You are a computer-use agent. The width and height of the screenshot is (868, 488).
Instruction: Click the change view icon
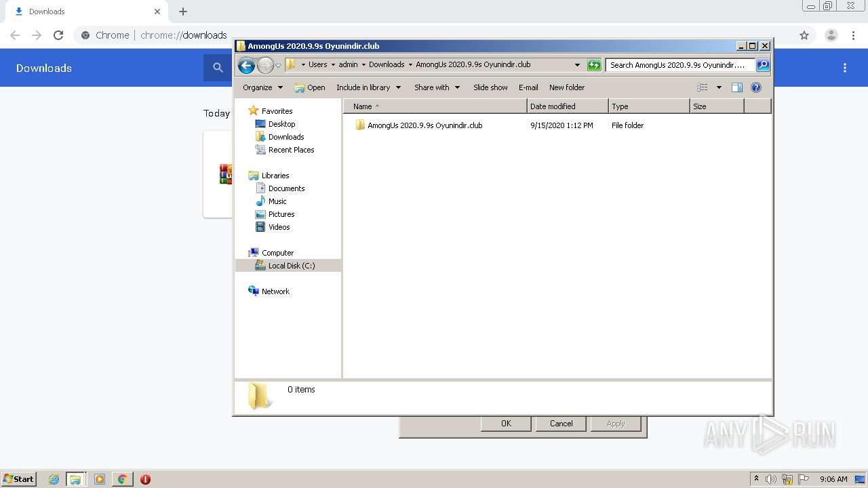(x=703, y=87)
